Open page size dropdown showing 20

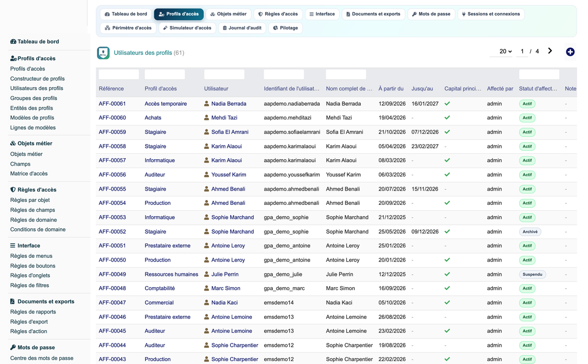[501, 51]
